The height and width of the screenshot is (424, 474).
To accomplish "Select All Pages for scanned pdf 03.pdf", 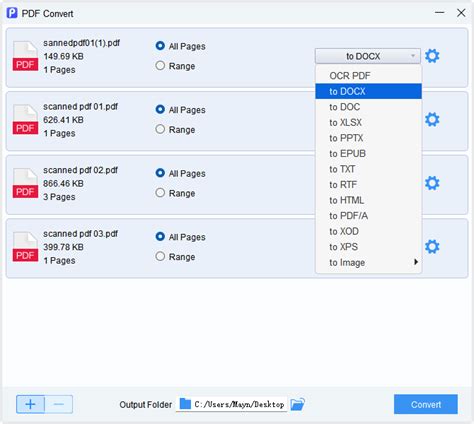I will click(160, 237).
